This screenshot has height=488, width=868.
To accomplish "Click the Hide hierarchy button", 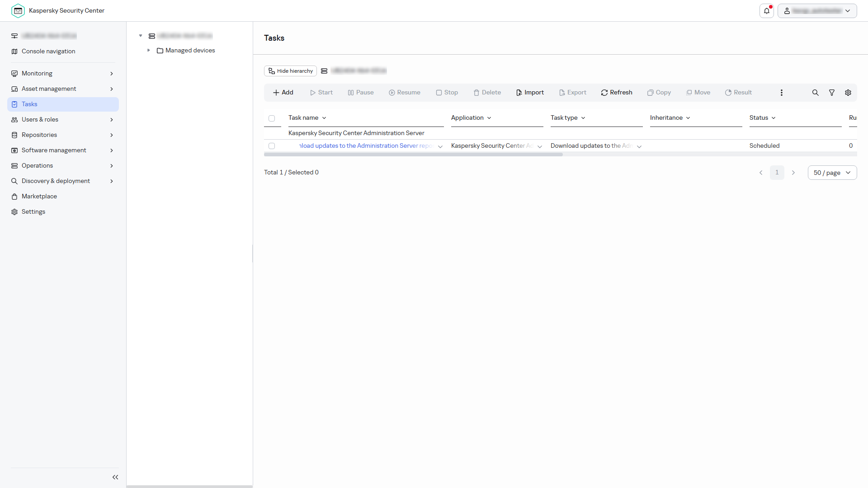I will (x=290, y=71).
